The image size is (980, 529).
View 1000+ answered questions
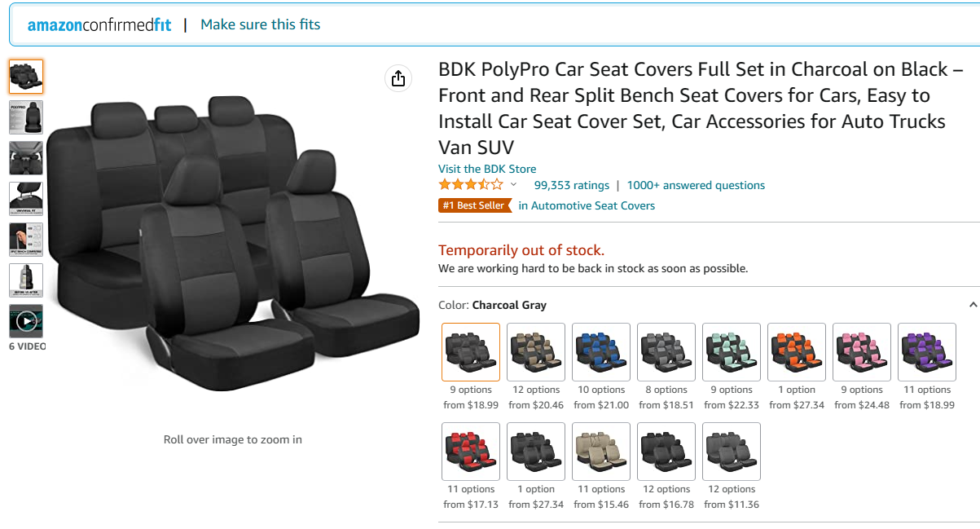pyautogui.click(x=696, y=185)
